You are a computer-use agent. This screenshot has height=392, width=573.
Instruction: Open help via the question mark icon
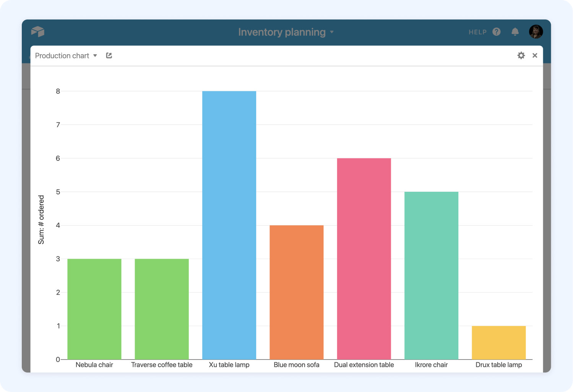point(497,32)
